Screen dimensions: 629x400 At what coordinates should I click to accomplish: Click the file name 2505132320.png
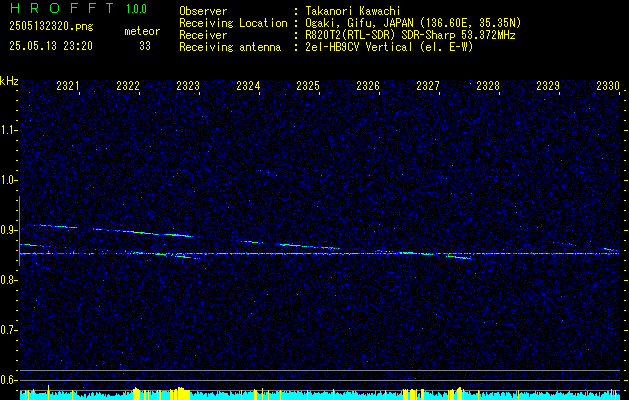[51, 26]
